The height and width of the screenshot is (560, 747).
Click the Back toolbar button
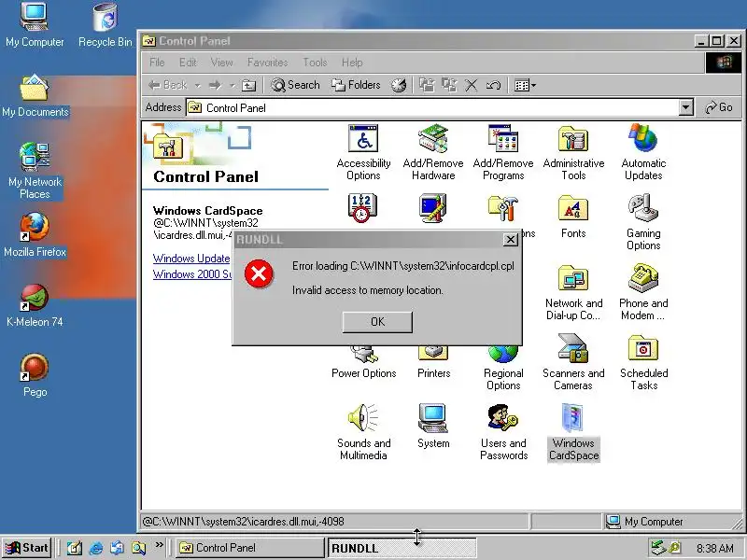click(x=168, y=85)
